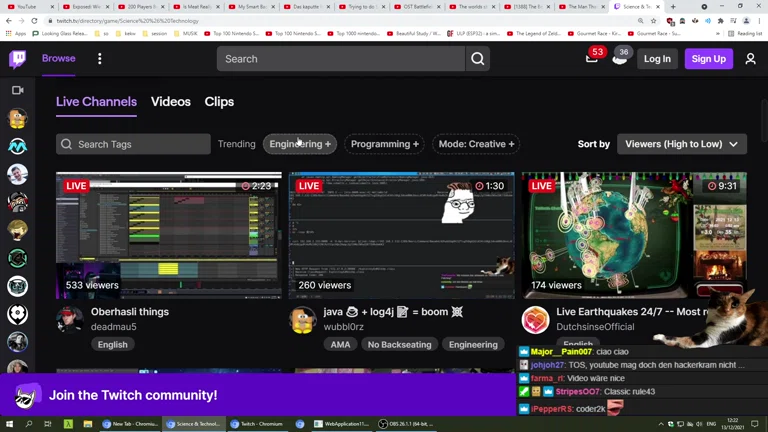
Task: Open DutchsinseOfficial heart avatar
Action: click(x=535, y=319)
